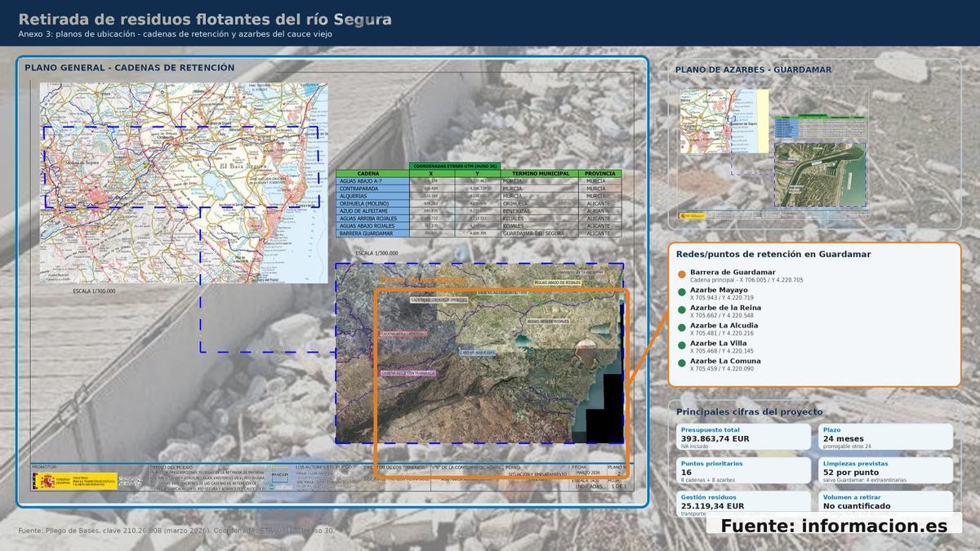The width and height of the screenshot is (980, 551).
Task: Open the regional road map thumbnail
Action: click(x=184, y=183)
